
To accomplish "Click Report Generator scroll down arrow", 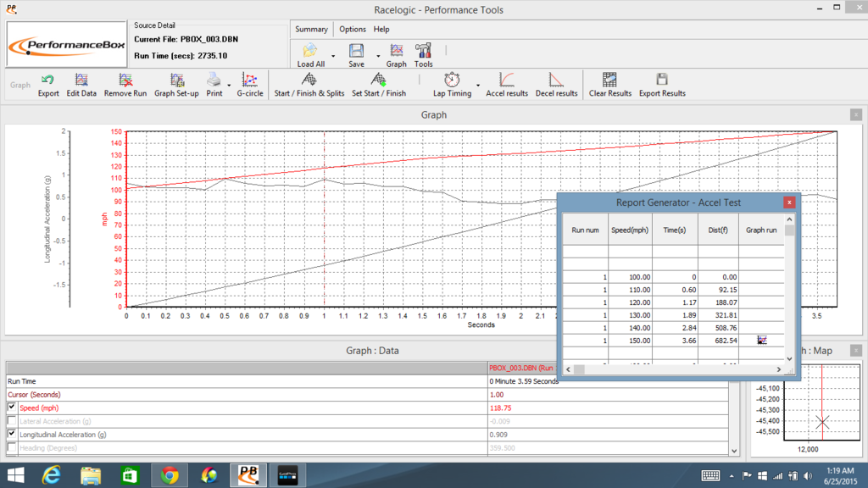I will click(x=789, y=358).
